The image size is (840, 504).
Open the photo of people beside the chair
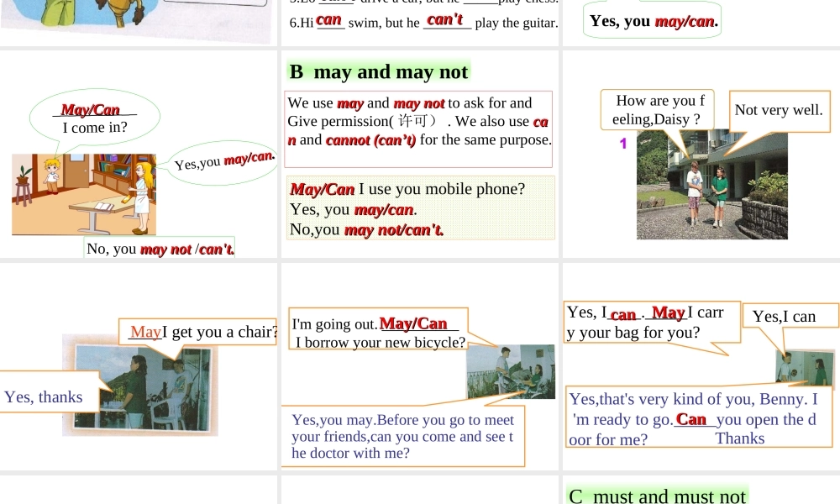pyautogui.click(x=139, y=385)
